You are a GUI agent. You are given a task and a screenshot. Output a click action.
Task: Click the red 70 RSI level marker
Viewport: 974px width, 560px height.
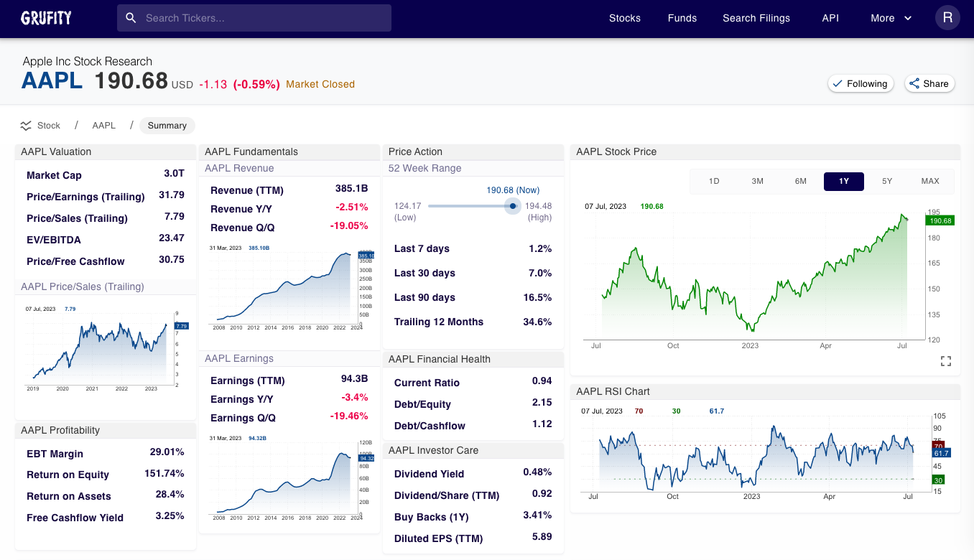pos(938,445)
